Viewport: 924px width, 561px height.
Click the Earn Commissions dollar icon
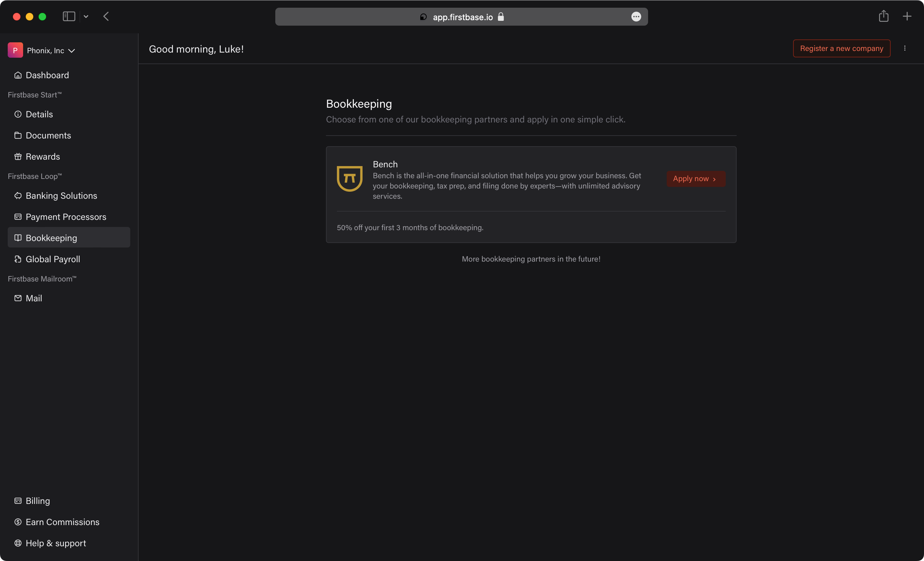tap(18, 522)
